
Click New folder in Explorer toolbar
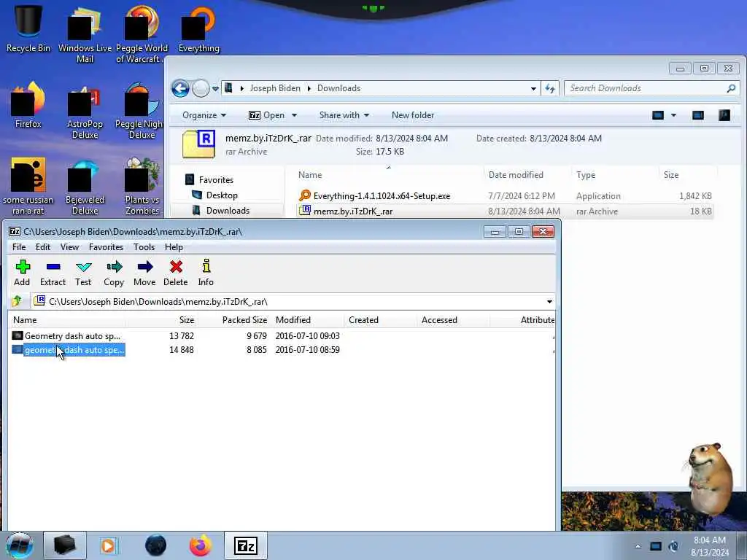(x=413, y=115)
